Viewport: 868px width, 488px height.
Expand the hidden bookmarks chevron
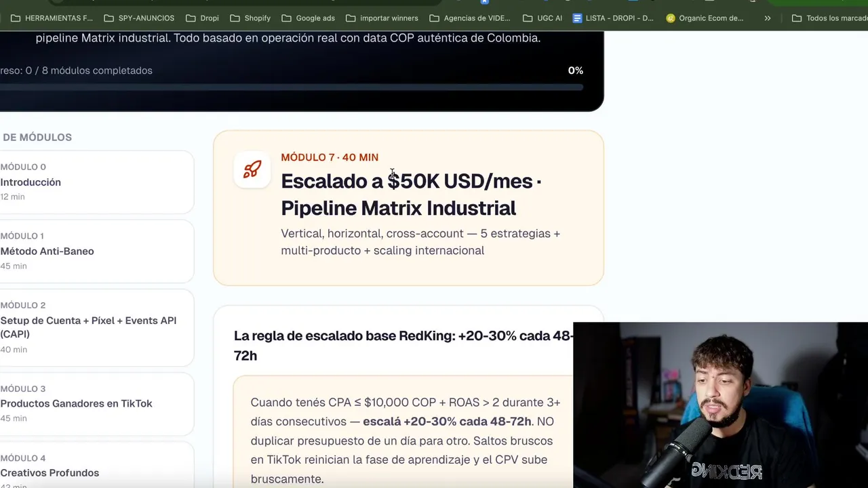pyautogui.click(x=767, y=18)
